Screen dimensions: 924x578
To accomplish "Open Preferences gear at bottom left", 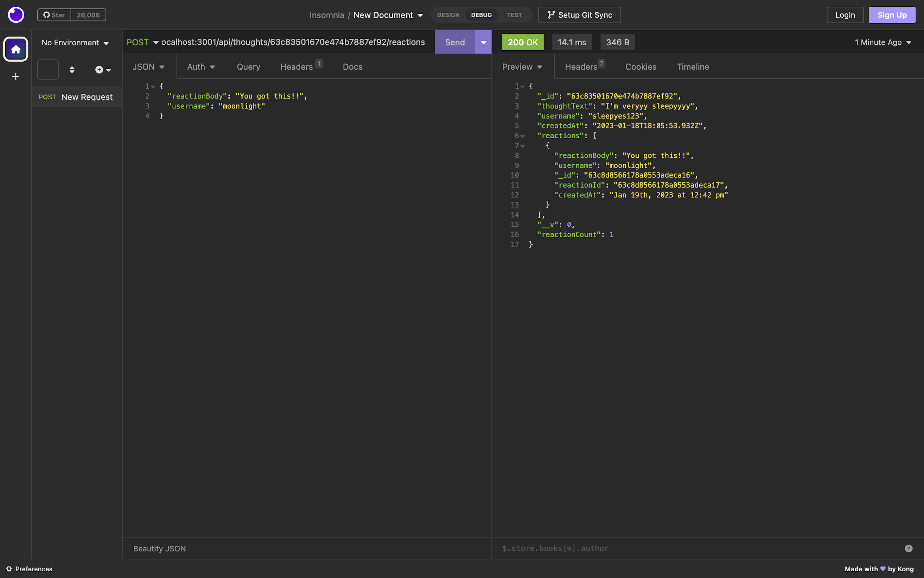I will 29,568.
